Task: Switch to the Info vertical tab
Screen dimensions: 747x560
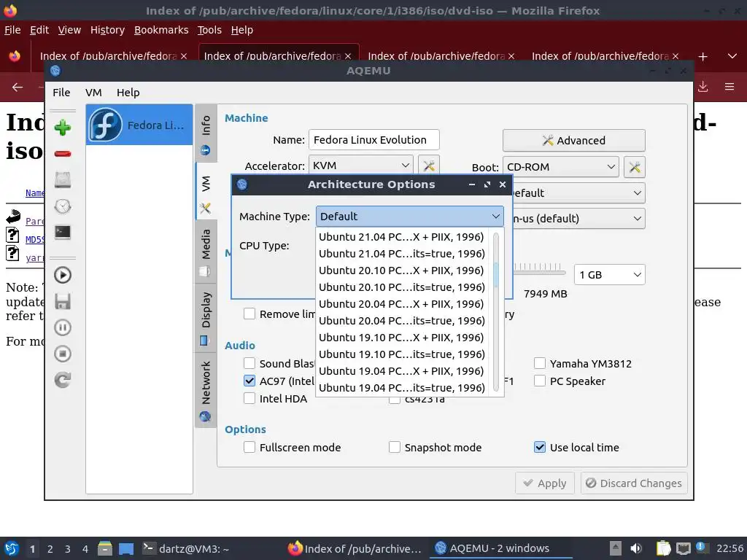Action: (206, 134)
